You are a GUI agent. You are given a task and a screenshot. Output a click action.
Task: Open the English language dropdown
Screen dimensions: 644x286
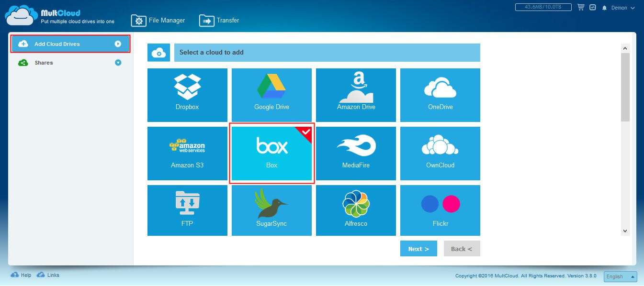click(621, 276)
